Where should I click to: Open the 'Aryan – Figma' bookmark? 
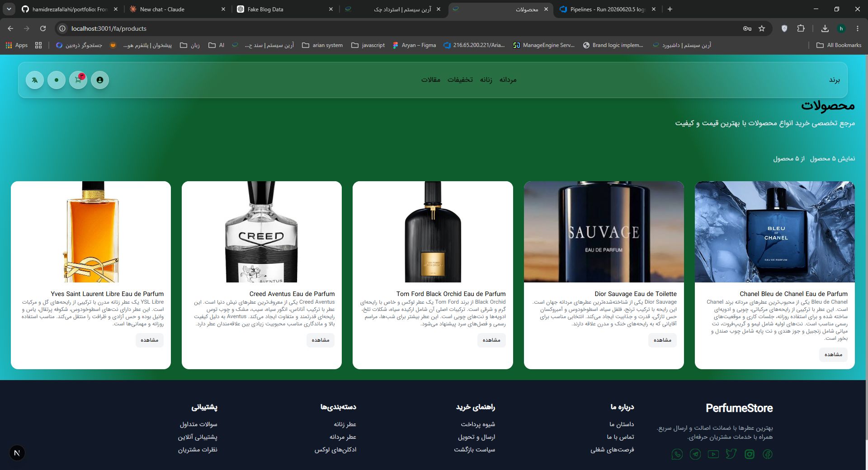tap(415, 45)
